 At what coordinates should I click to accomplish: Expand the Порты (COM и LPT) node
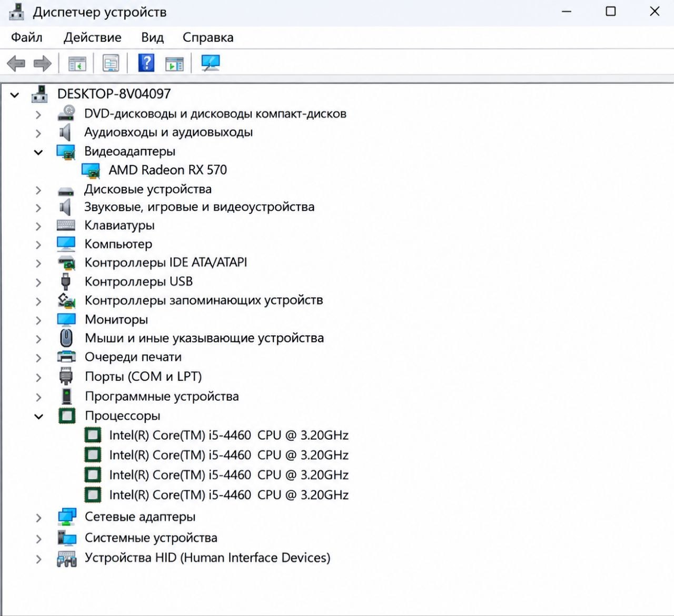(x=38, y=377)
